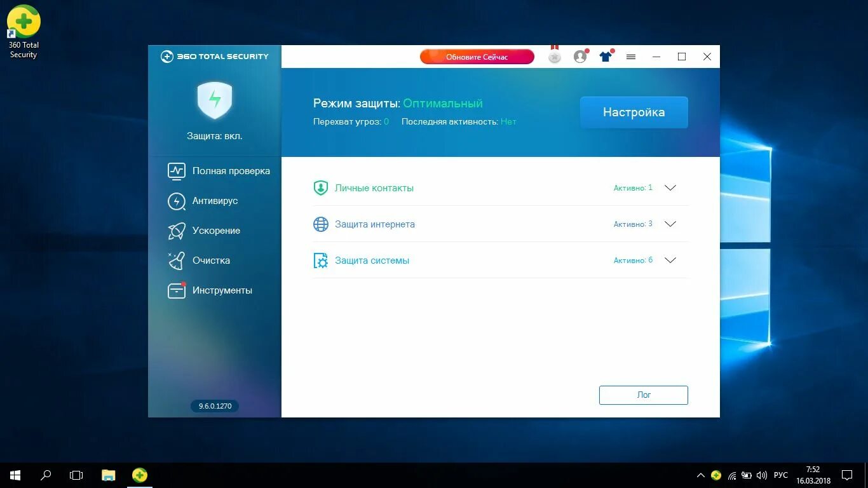The height and width of the screenshot is (488, 868).
Task: Expand the Защита интернета section
Action: [670, 224]
